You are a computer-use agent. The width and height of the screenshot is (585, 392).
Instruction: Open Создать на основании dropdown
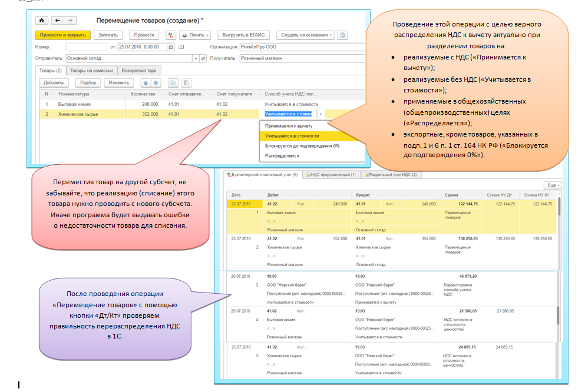click(305, 35)
